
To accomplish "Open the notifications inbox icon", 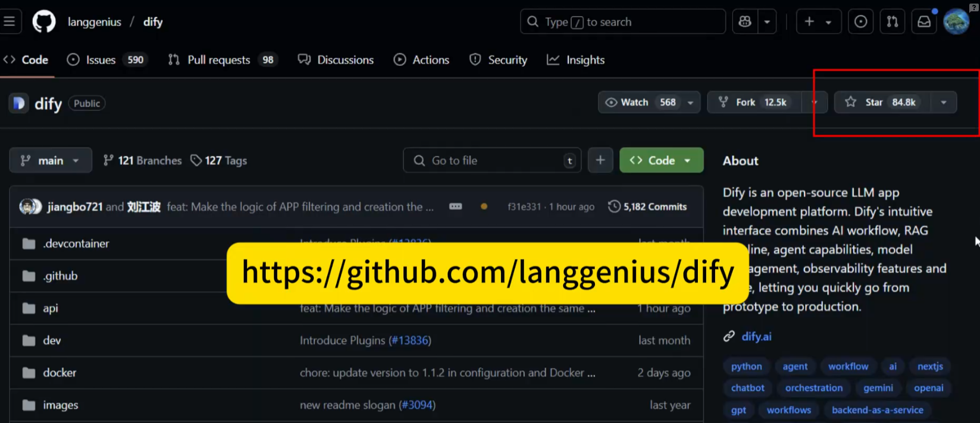I will [923, 22].
